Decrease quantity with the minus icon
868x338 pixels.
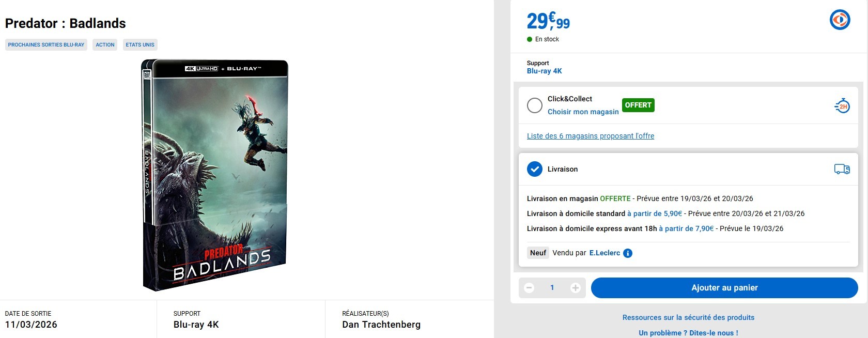pos(529,288)
